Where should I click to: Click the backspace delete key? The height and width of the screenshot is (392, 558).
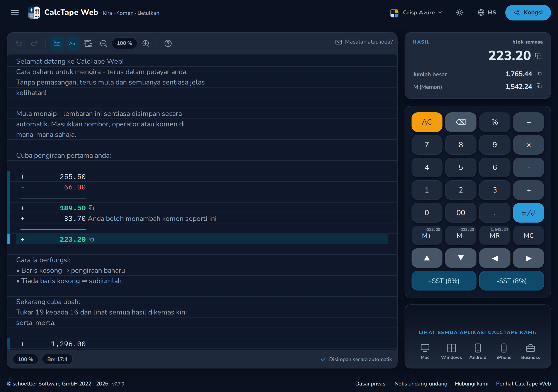461,122
